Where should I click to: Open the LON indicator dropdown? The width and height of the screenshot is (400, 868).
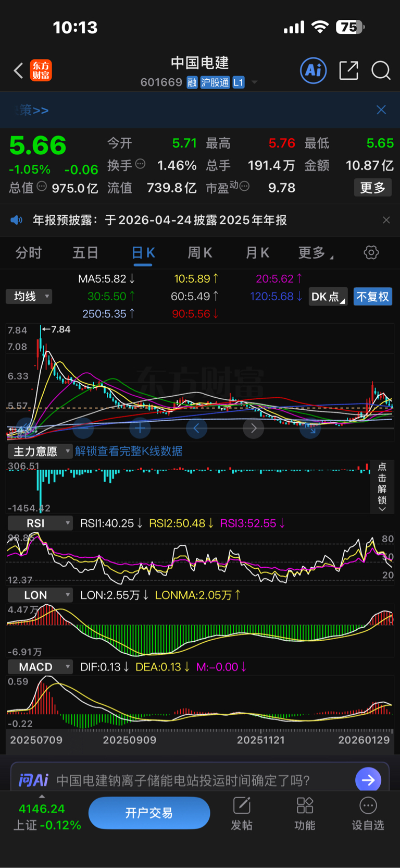tap(40, 595)
